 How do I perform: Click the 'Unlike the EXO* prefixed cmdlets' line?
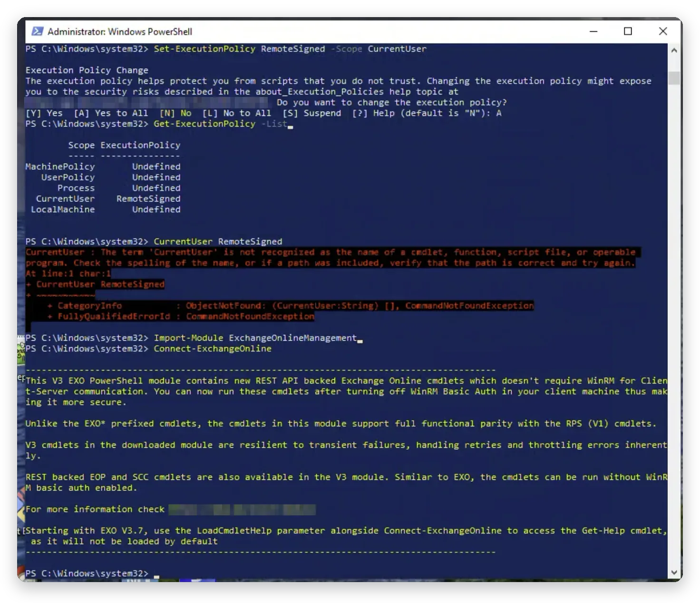pyautogui.click(x=341, y=424)
